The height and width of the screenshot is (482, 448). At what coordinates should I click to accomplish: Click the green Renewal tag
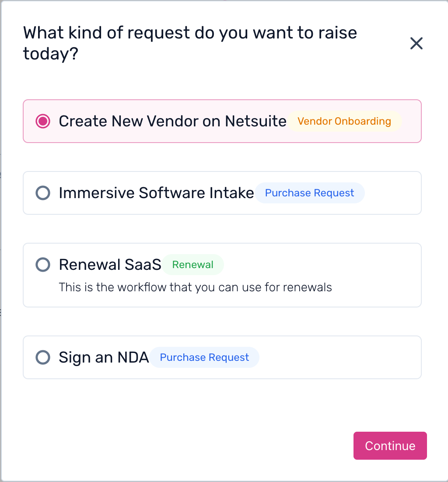click(x=192, y=265)
